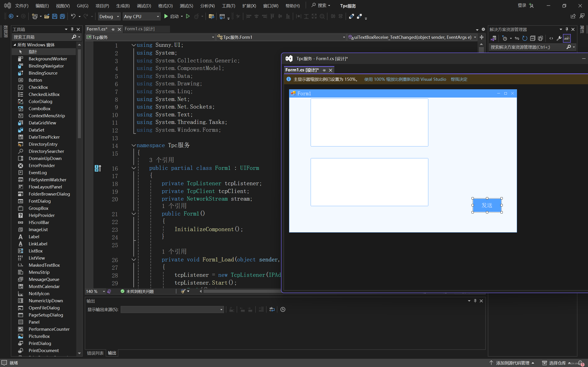Click the Navigate Backward arrow icon
588x367 pixels.
pyautogui.click(x=11, y=16)
